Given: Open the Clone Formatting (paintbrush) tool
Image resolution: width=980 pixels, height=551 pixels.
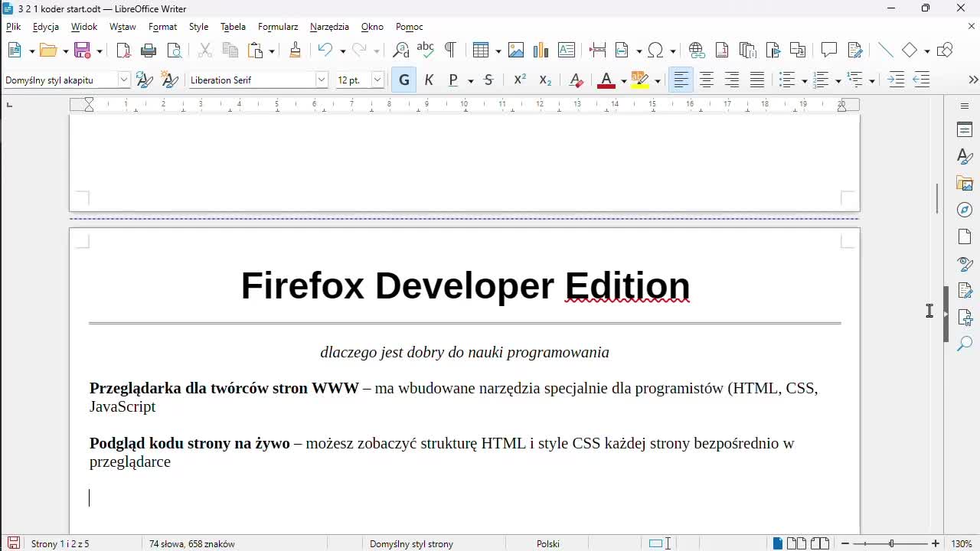Looking at the screenshot, I should pos(295,50).
